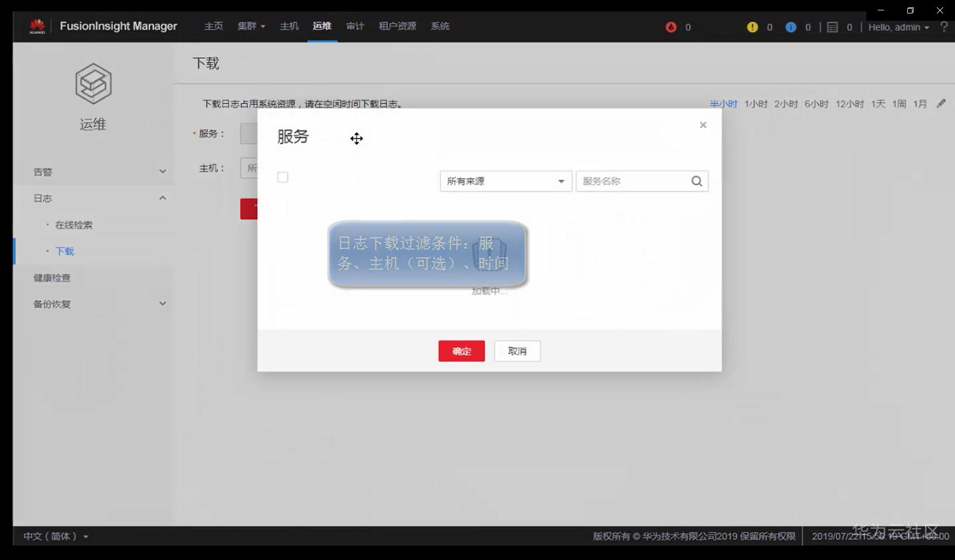
Task: Select the 6小时 time range
Action: 817,104
